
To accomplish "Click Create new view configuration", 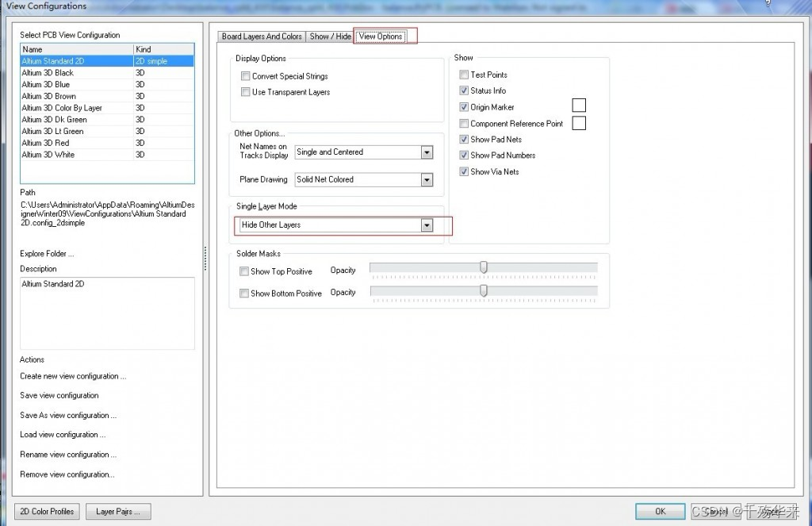I will tap(72, 376).
